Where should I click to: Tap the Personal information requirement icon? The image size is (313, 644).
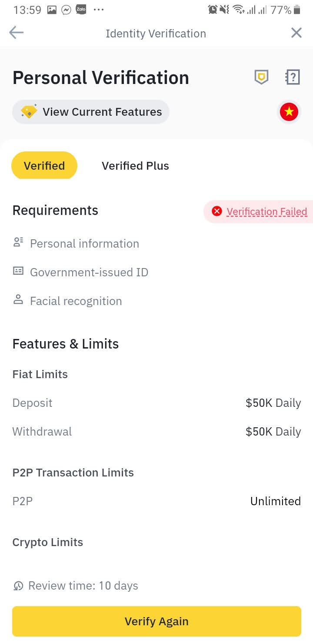[18, 243]
